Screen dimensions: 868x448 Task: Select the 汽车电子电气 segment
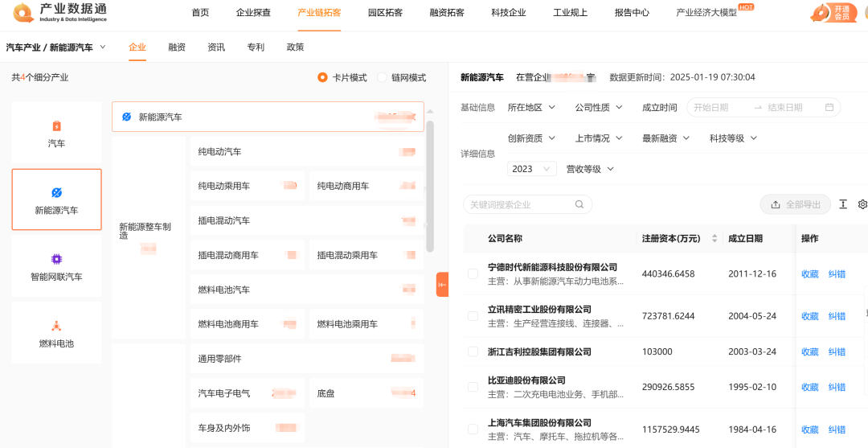[x=248, y=394]
